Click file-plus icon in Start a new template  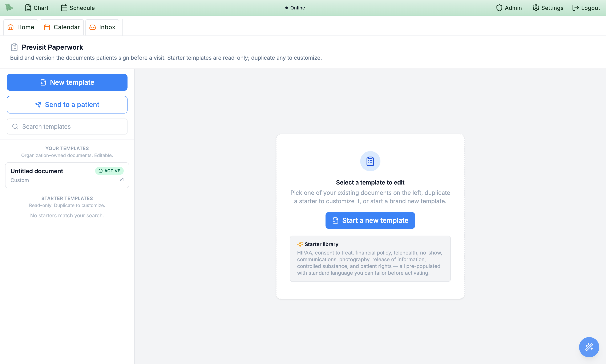[336, 220]
